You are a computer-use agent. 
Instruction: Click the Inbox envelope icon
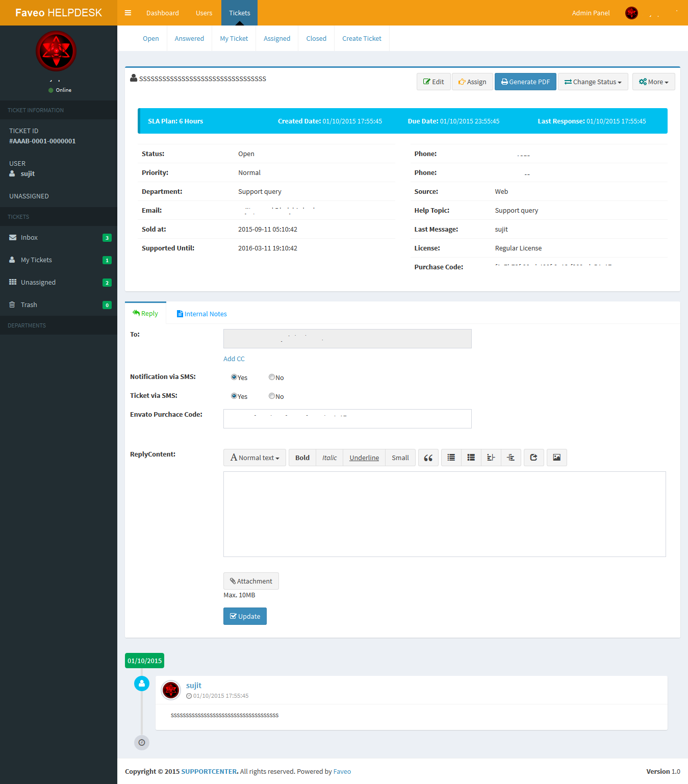(x=13, y=237)
